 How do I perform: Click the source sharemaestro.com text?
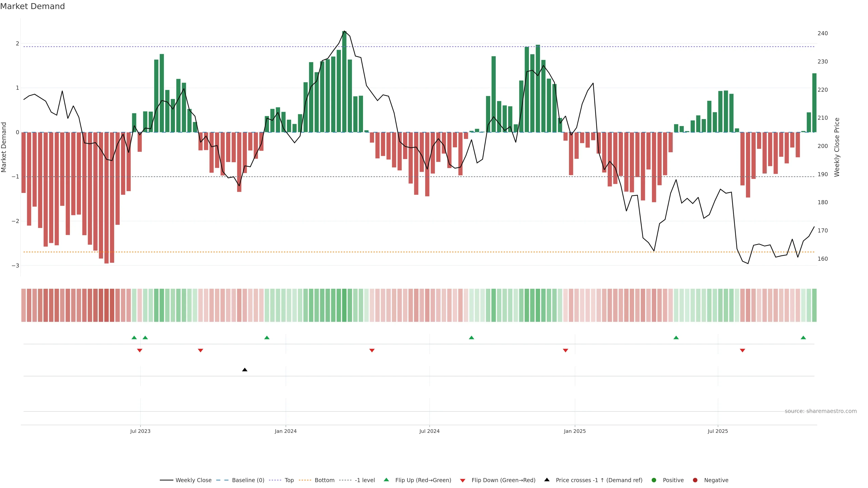pos(821,411)
